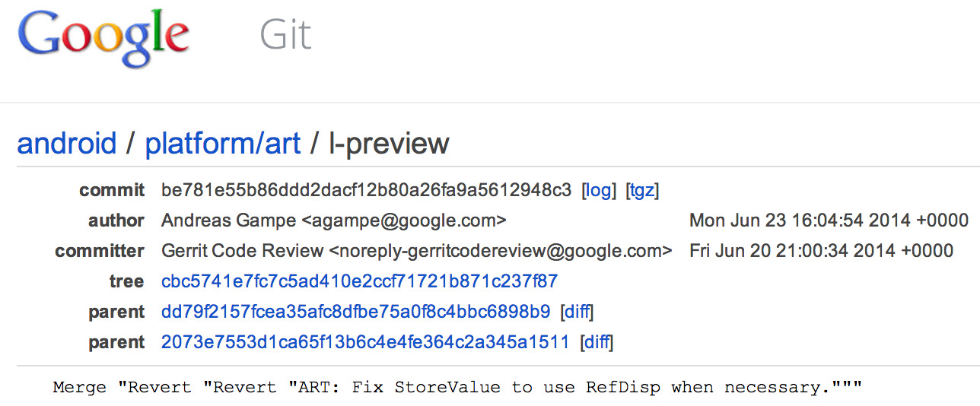Download the tgz archive link
Image resolution: width=980 pixels, height=406 pixels.
tap(641, 190)
